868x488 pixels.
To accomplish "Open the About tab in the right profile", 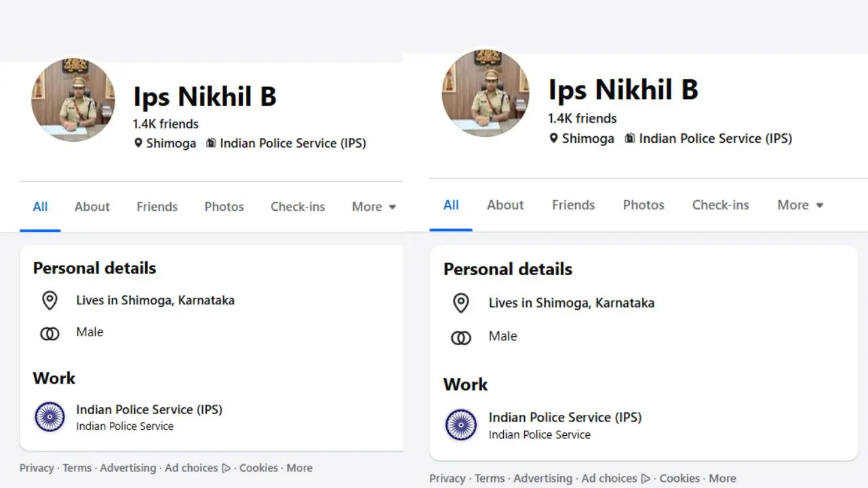I will coord(505,205).
